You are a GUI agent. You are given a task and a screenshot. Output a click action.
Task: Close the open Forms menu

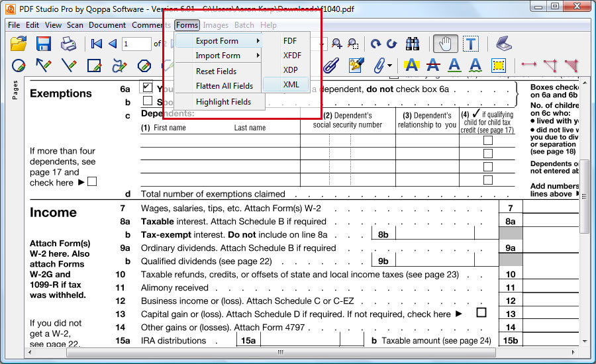pyautogui.click(x=187, y=25)
